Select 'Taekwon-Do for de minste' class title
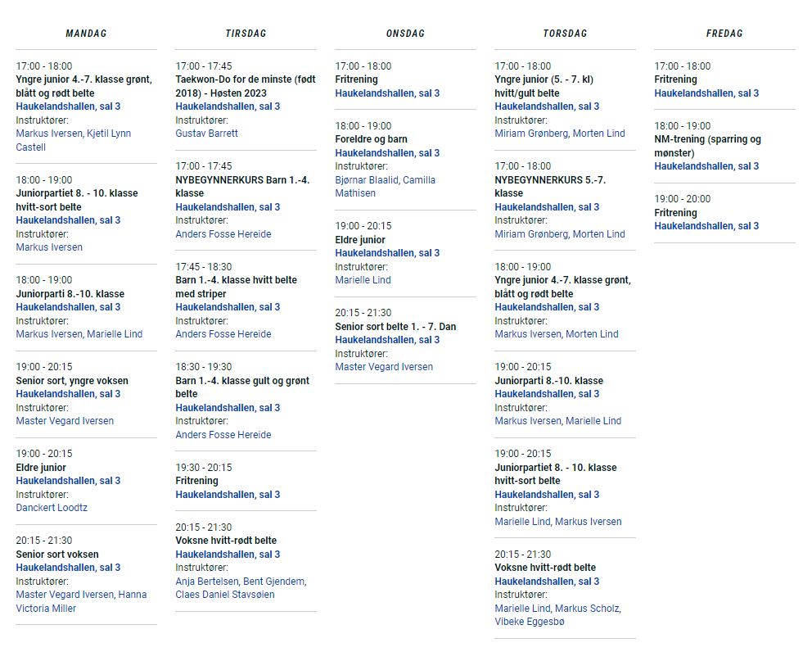This screenshot has width=812, height=652. (245, 86)
